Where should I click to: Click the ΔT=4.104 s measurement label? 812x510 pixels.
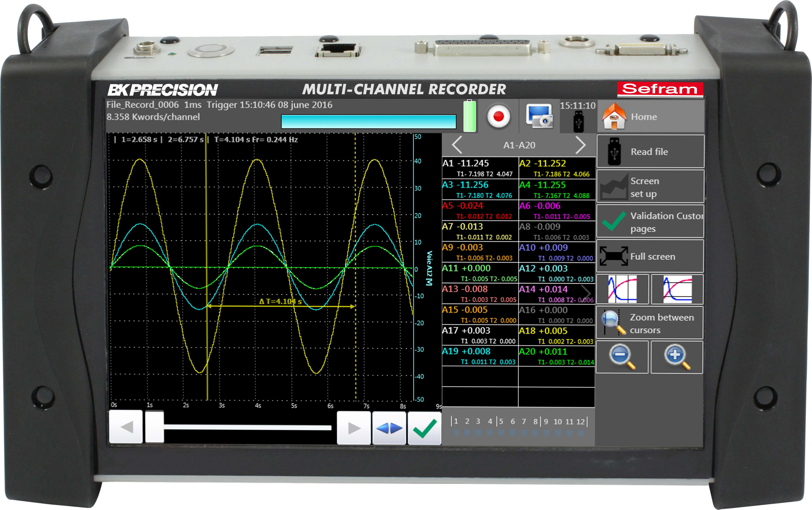point(280,301)
